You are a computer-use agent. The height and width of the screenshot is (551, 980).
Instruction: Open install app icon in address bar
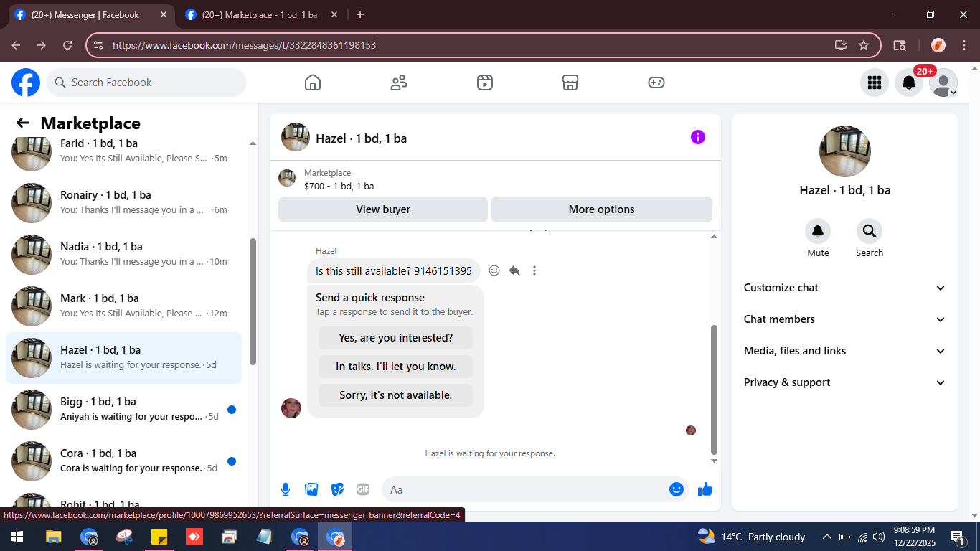[841, 45]
